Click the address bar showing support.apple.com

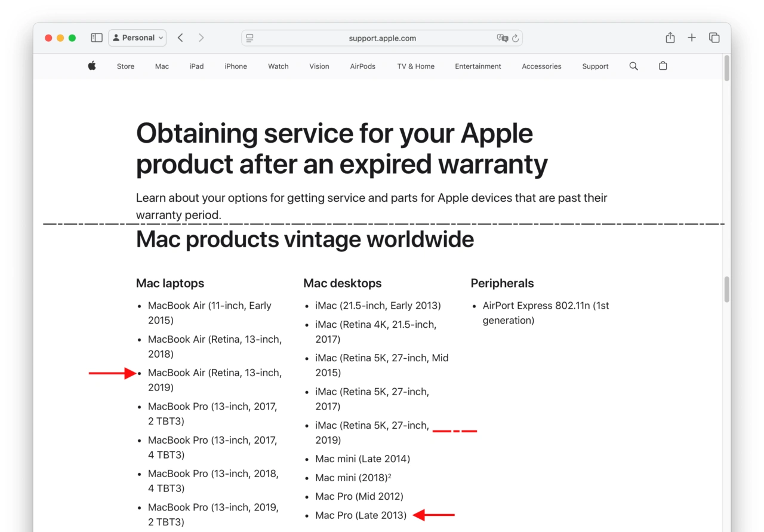tap(382, 38)
